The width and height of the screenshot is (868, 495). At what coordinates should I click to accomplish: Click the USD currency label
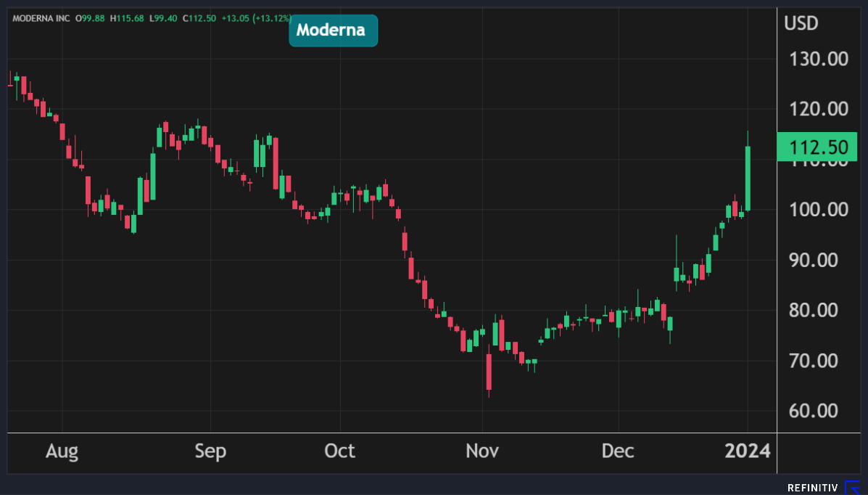point(801,23)
